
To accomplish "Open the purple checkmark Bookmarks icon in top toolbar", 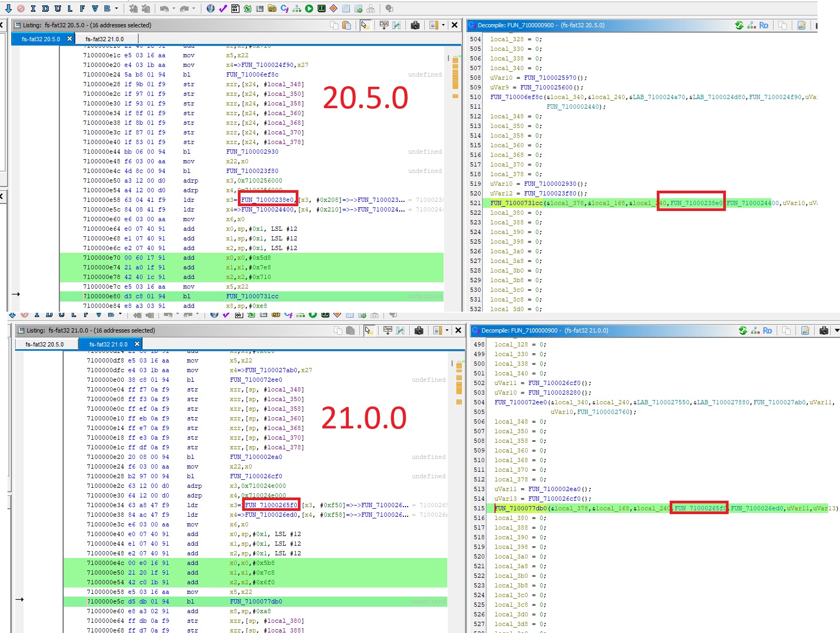I will pos(223,9).
